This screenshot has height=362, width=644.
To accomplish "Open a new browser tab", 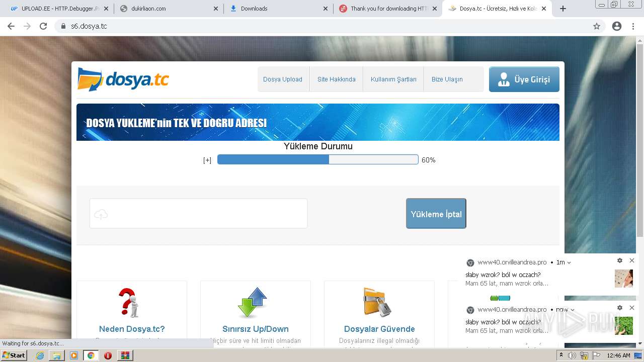I will [563, 9].
